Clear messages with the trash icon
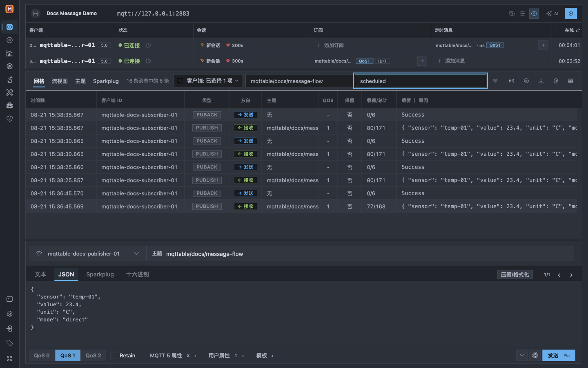The image size is (588, 368). (556, 81)
